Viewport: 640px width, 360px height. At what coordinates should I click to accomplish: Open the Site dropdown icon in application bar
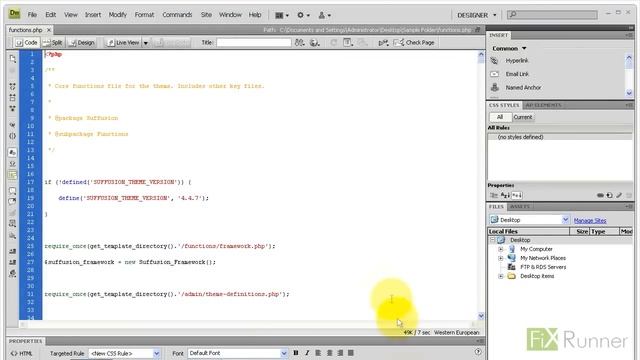click(x=324, y=15)
